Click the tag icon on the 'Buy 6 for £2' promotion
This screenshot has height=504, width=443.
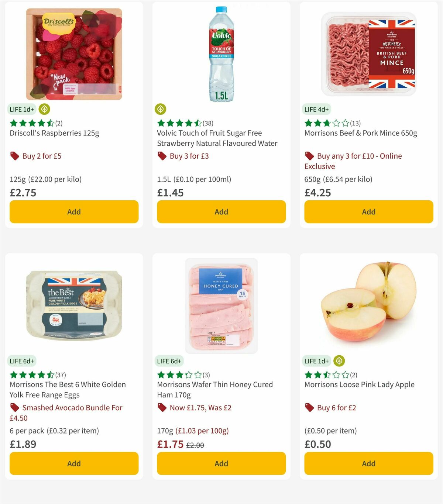tap(309, 407)
